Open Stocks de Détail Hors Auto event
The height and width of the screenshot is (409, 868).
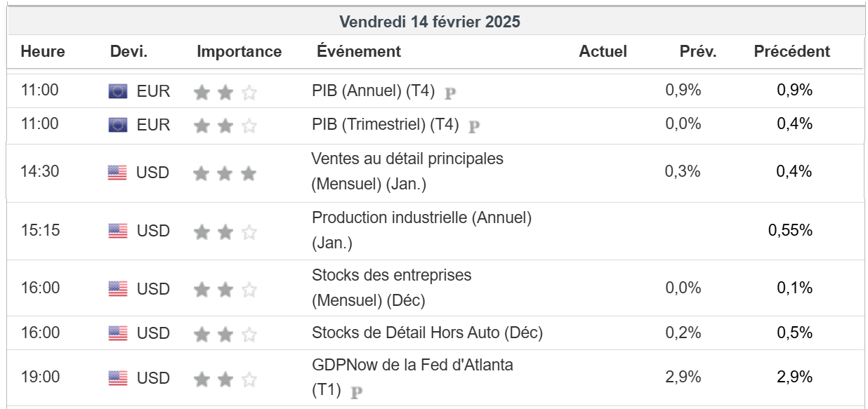pyautogui.click(x=427, y=333)
